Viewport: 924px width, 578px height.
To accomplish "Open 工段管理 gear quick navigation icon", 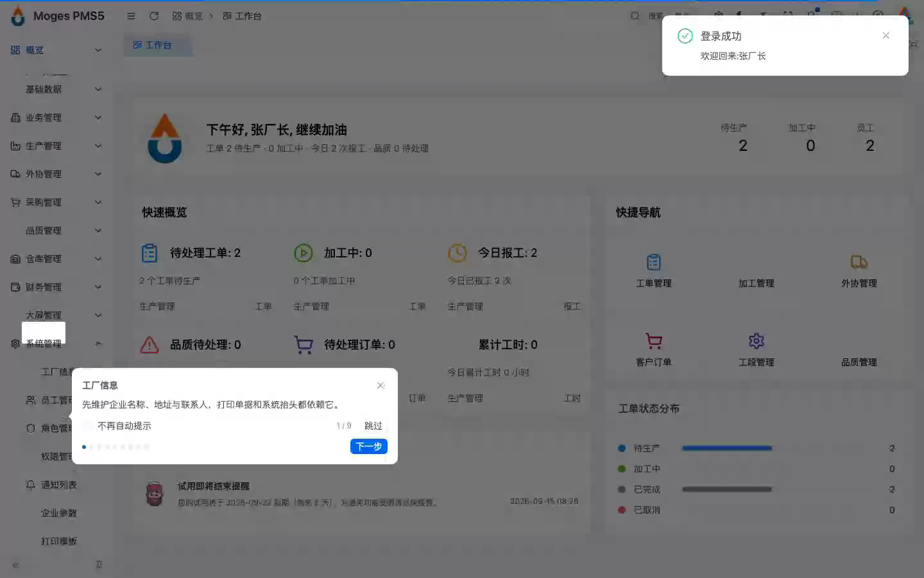I will click(x=757, y=341).
